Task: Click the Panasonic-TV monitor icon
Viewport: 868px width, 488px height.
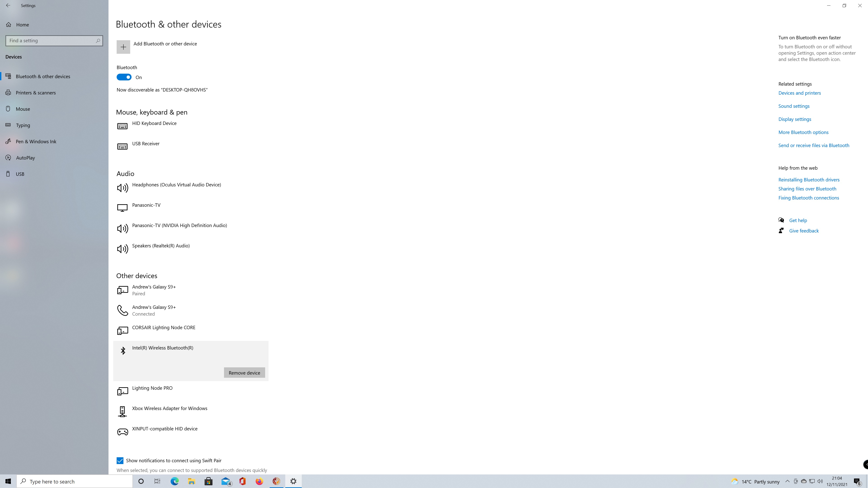Action: click(122, 208)
